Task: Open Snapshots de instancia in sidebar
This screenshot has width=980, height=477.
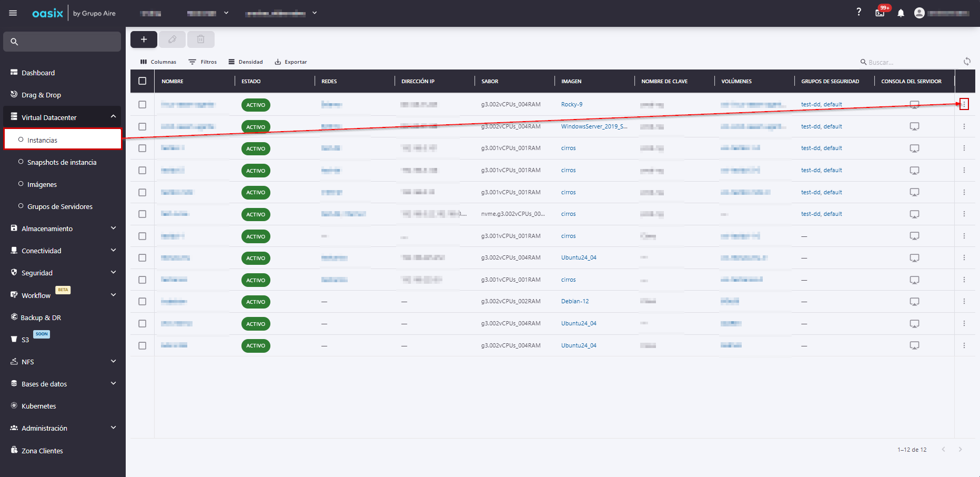Action: tap(62, 162)
